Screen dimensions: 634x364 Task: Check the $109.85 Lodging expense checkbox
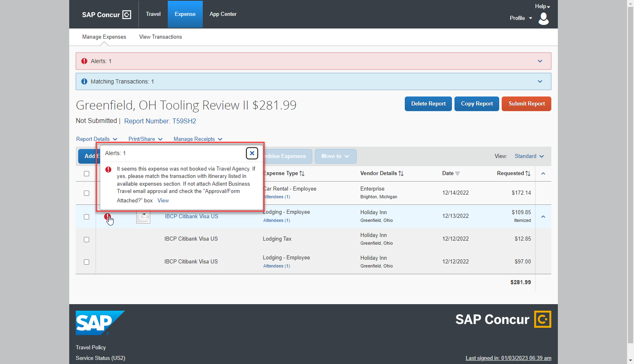(86, 217)
